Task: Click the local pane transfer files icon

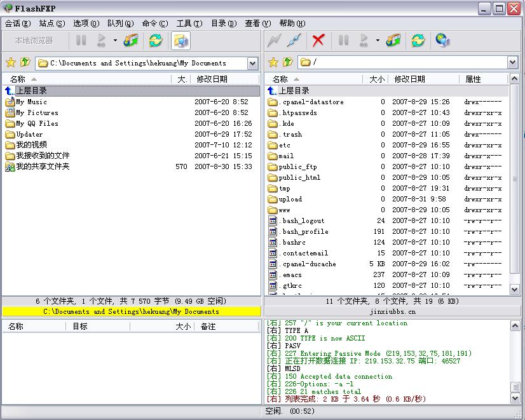Action: coord(131,41)
